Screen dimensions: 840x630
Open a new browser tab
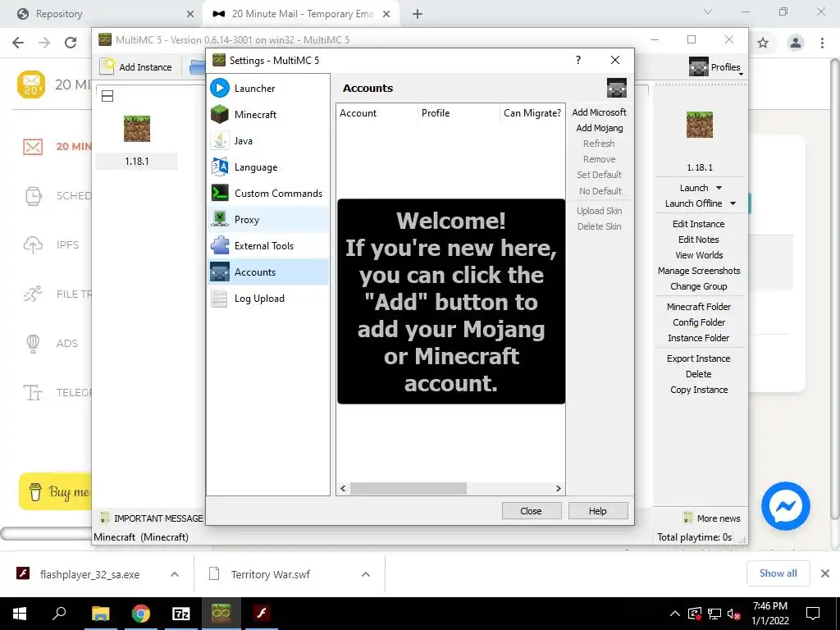pos(418,14)
